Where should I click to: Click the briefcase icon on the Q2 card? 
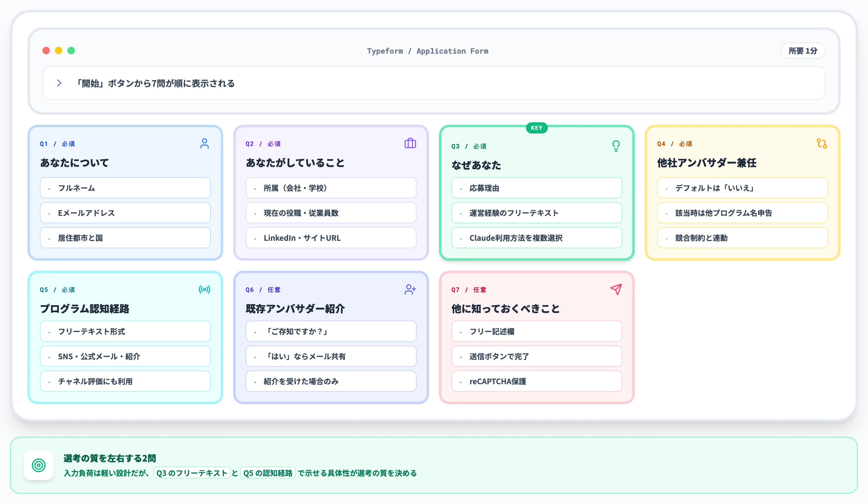410,143
